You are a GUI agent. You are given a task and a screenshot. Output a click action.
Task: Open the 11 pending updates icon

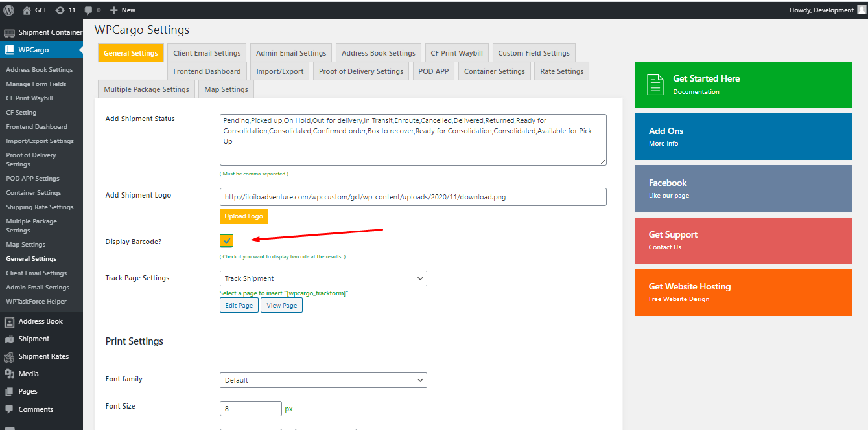coord(60,10)
